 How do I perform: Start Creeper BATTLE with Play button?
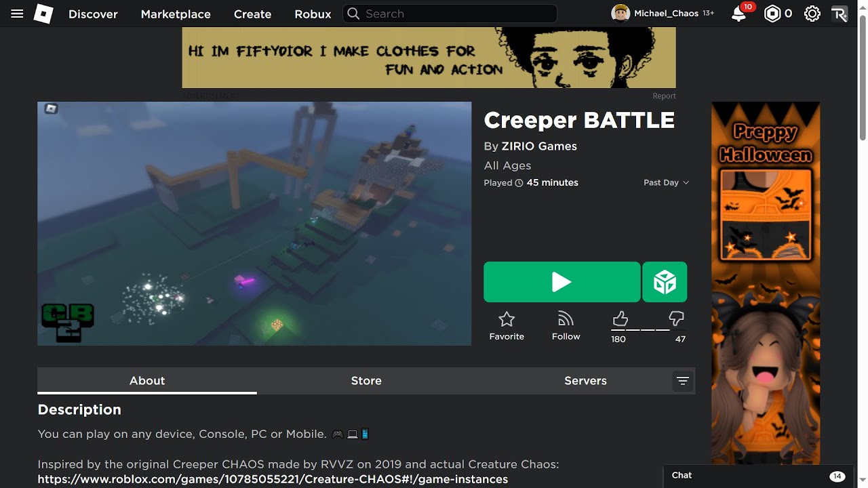561,282
